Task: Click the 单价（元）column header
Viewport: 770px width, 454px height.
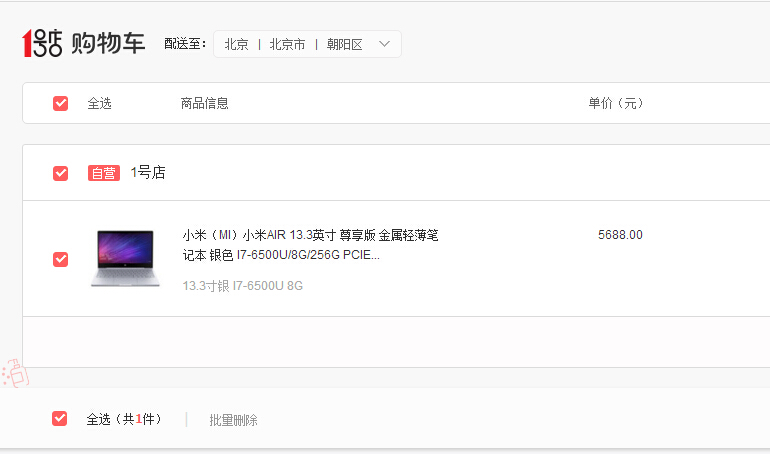Action: tap(616, 103)
